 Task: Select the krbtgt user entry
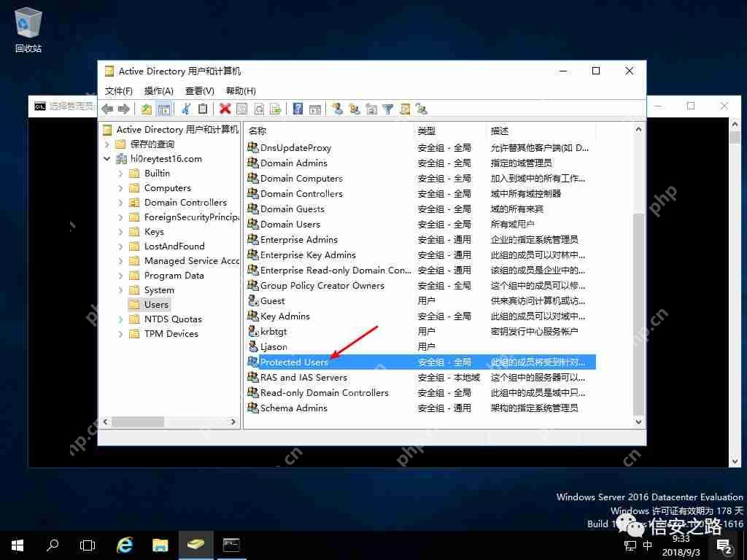coord(421,332)
